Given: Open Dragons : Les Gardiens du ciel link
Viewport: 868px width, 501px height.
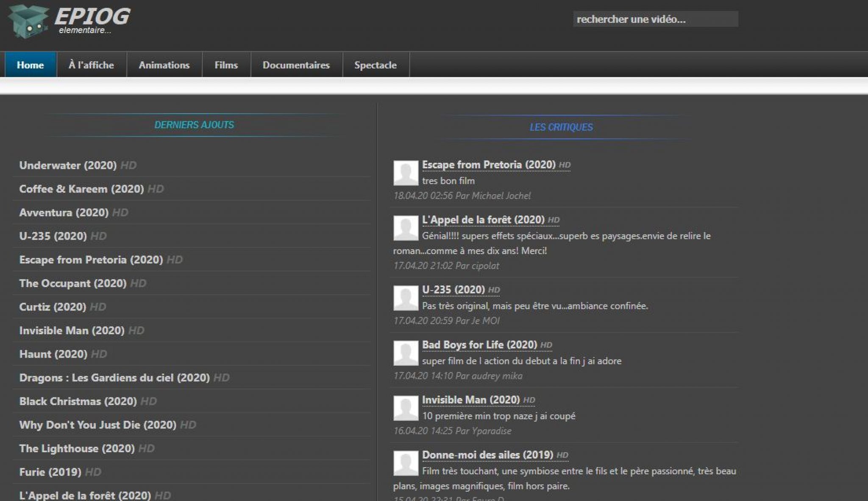Looking at the screenshot, I should tap(114, 378).
